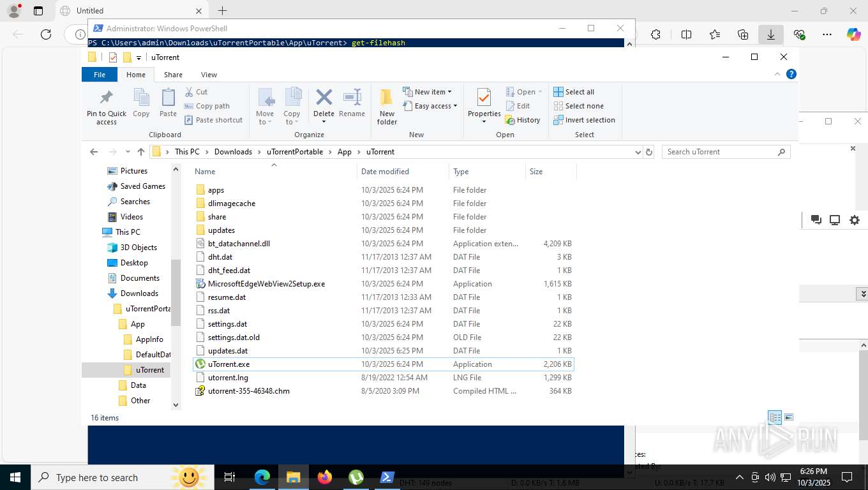Open Firefox from the taskbar
The image size is (868, 490).
tap(325, 477)
